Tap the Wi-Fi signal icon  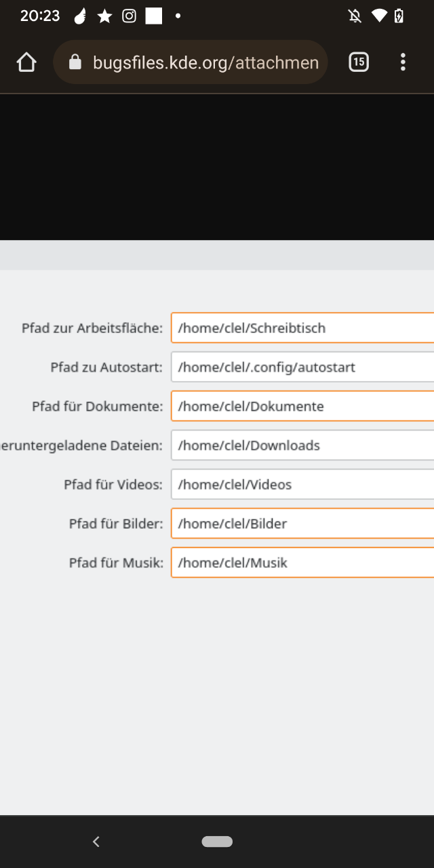379,16
